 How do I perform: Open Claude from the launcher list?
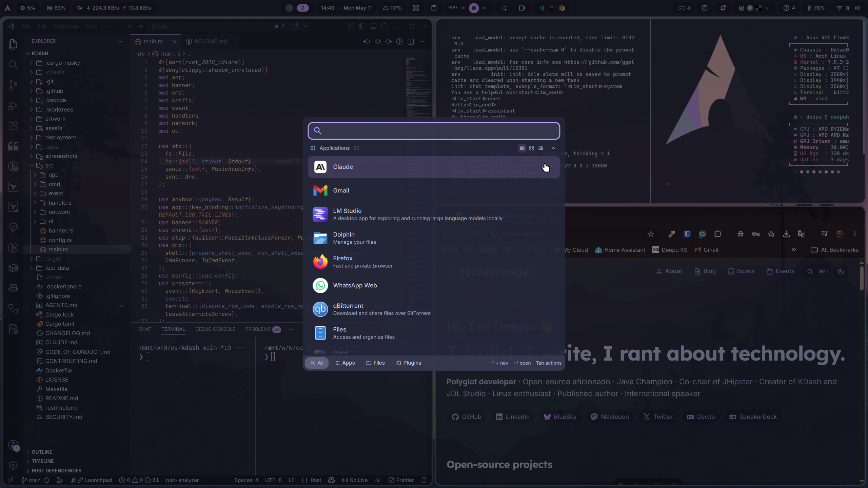click(434, 167)
